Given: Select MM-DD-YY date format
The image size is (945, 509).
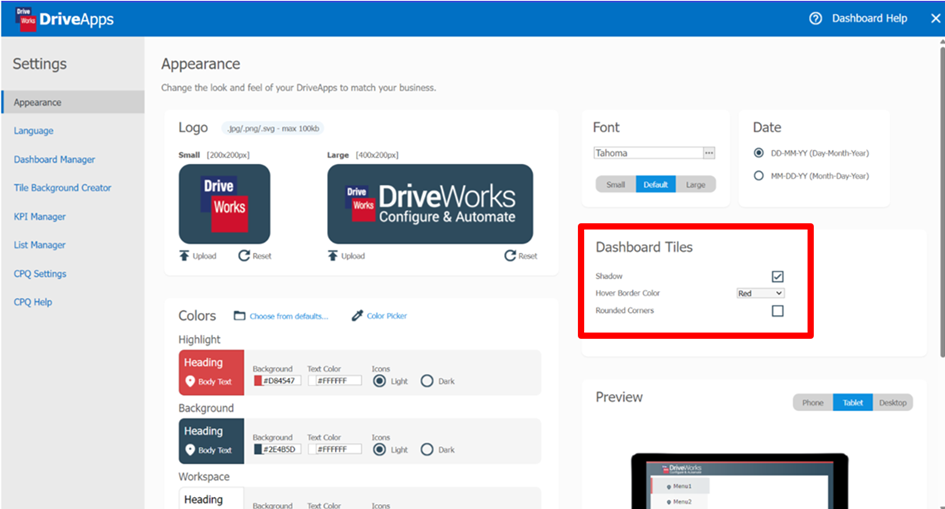Looking at the screenshot, I should (759, 176).
